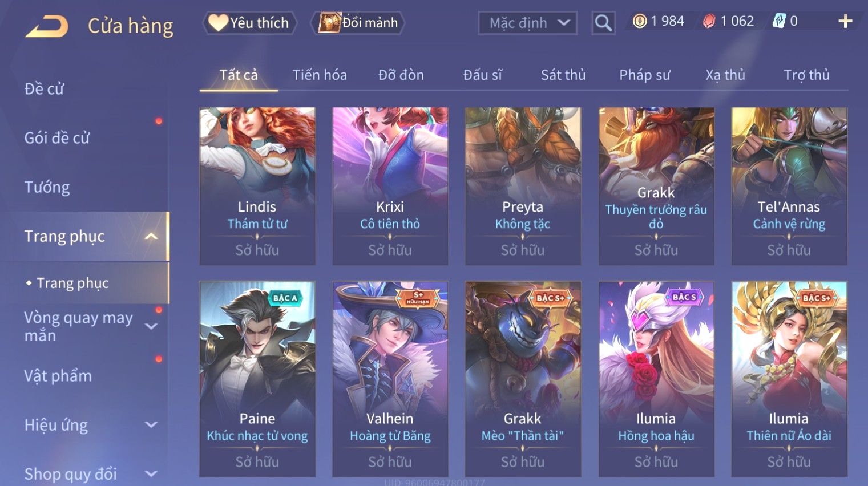Image resolution: width=868 pixels, height=486 pixels.
Task: Open Tướng in the sidebar
Action: click(x=47, y=187)
